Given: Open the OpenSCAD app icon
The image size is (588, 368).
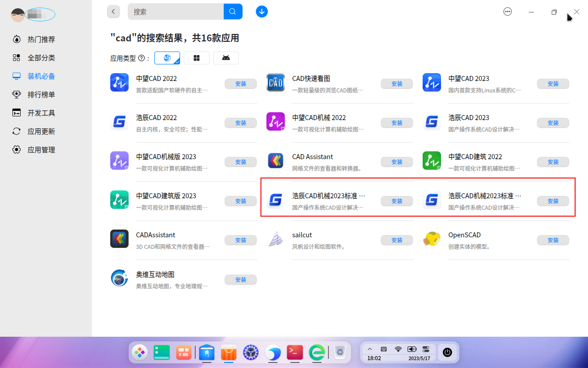Looking at the screenshot, I should coord(431,239).
